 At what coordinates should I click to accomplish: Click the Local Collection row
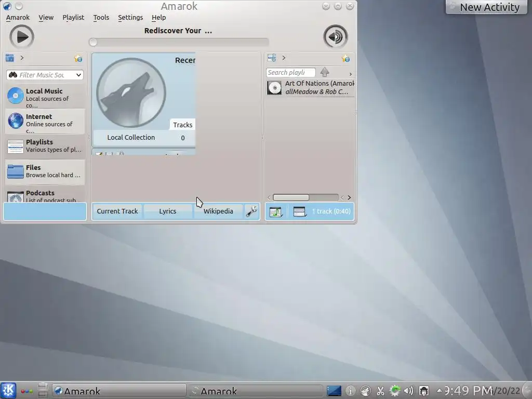(x=144, y=137)
